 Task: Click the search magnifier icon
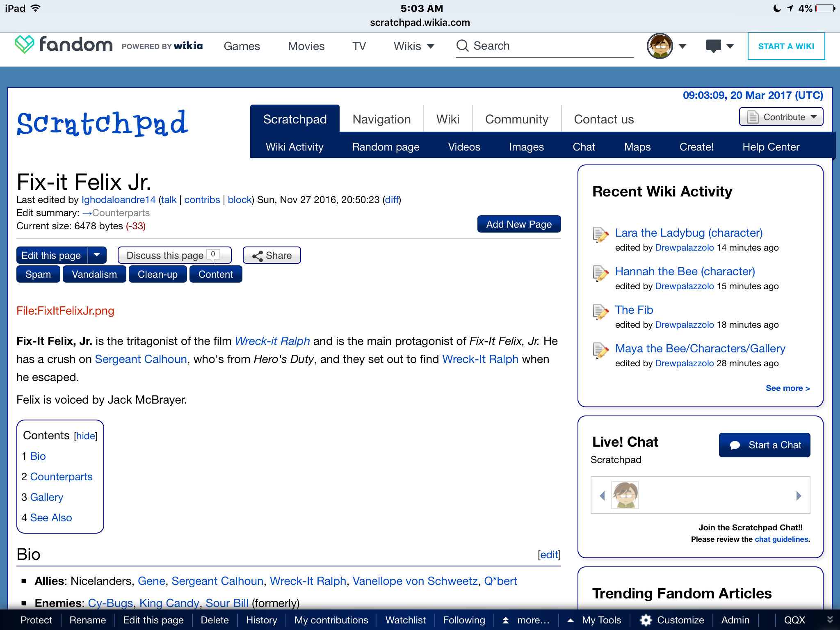coord(462,46)
